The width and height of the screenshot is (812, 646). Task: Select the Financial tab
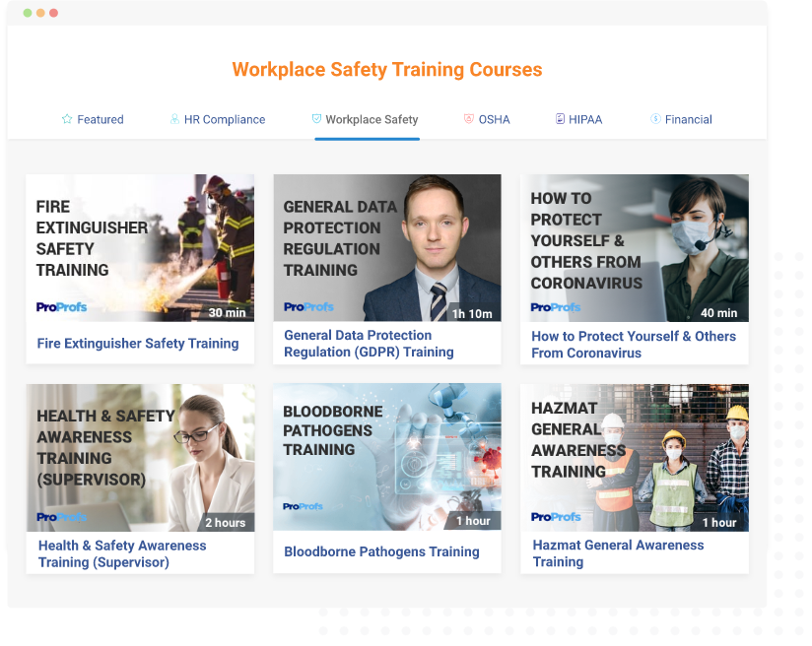click(x=682, y=118)
